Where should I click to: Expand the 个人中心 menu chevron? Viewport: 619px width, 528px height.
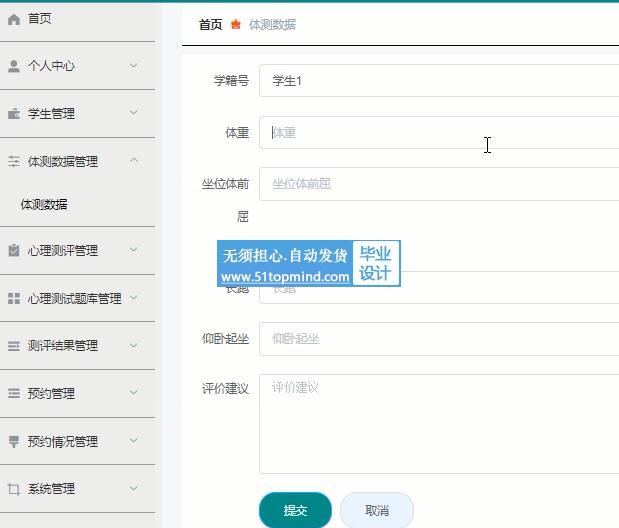coord(134,66)
